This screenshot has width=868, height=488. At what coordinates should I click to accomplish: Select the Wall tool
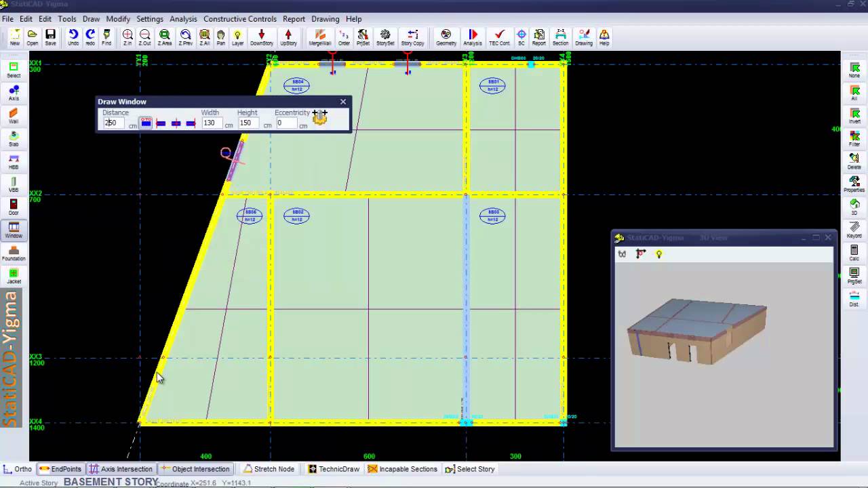(x=14, y=117)
